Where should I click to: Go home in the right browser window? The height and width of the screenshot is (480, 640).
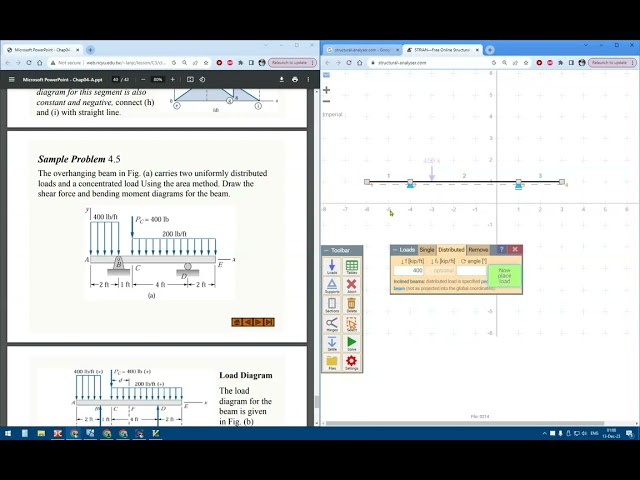point(360,63)
